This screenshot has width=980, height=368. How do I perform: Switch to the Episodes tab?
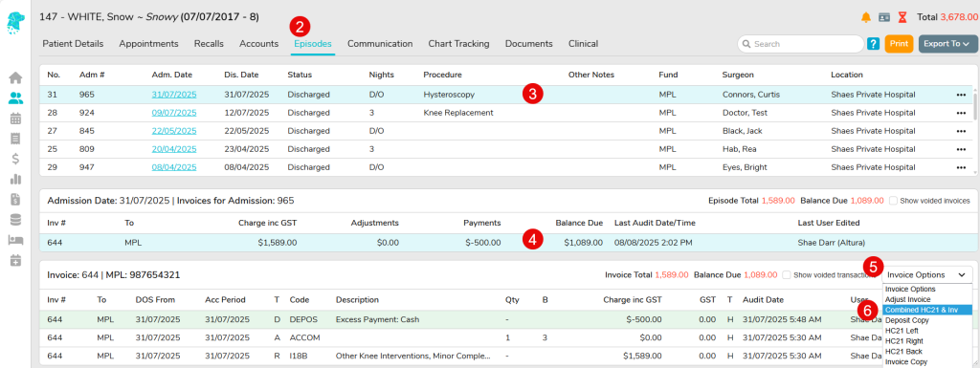[x=313, y=44]
